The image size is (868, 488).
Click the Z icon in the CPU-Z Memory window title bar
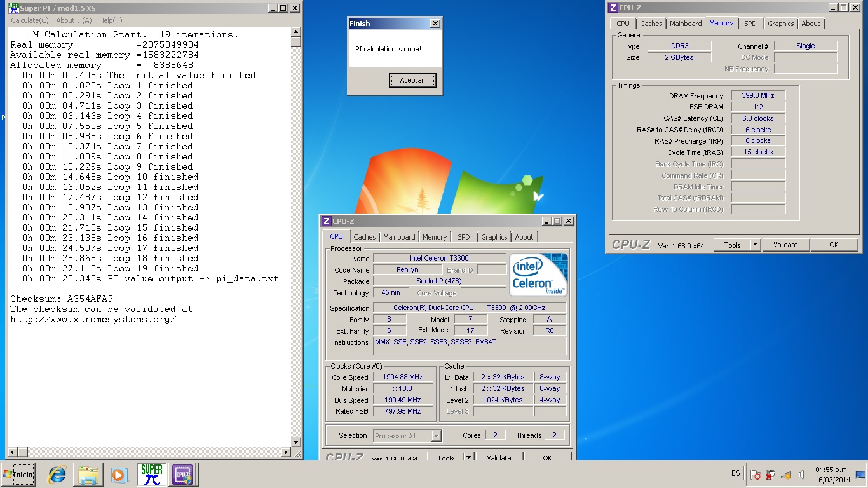point(613,8)
